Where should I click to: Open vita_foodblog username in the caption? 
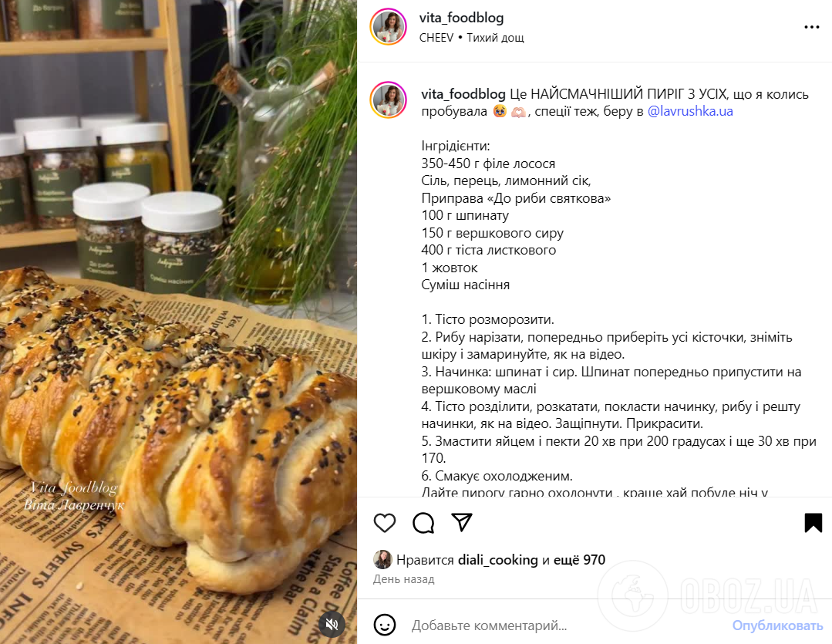click(463, 94)
